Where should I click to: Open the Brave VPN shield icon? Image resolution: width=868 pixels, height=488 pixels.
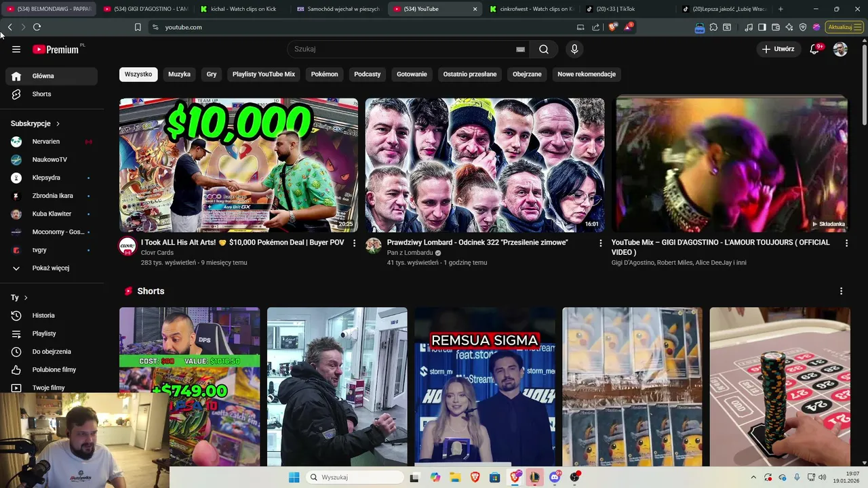pos(803,27)
